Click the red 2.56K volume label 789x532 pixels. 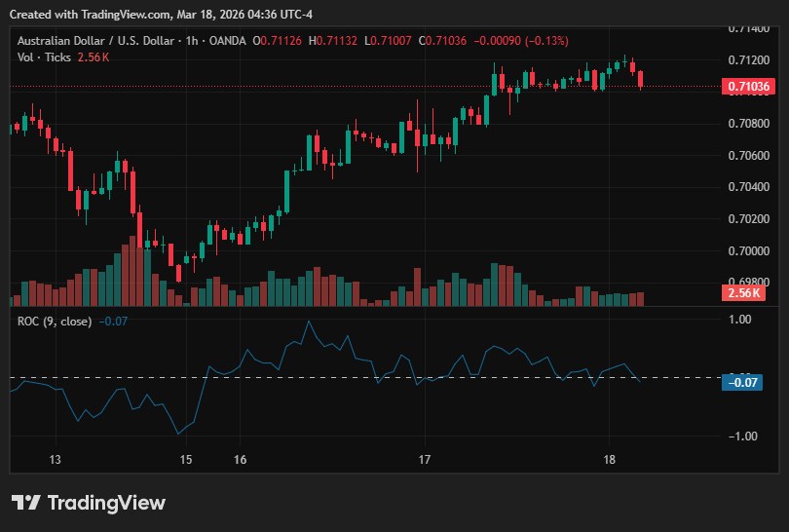[x=743, y=293]
